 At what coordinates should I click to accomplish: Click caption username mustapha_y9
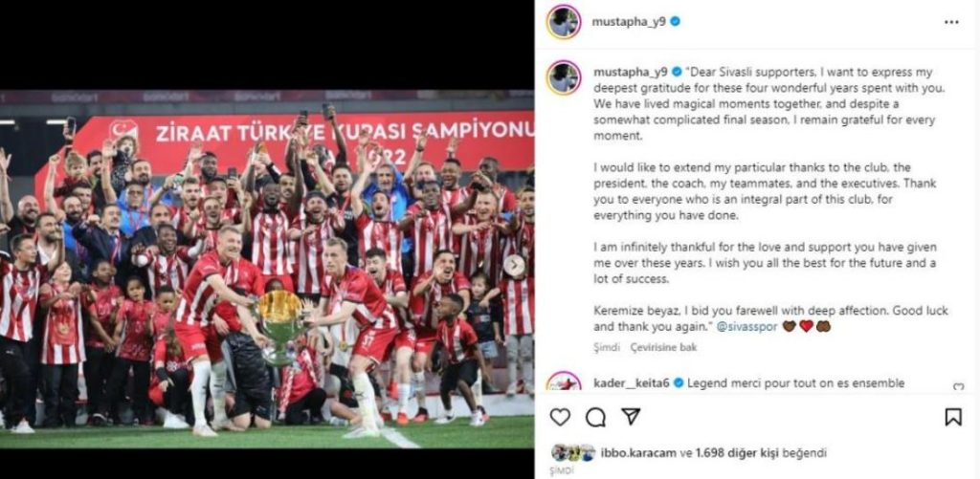coord(631,71)
